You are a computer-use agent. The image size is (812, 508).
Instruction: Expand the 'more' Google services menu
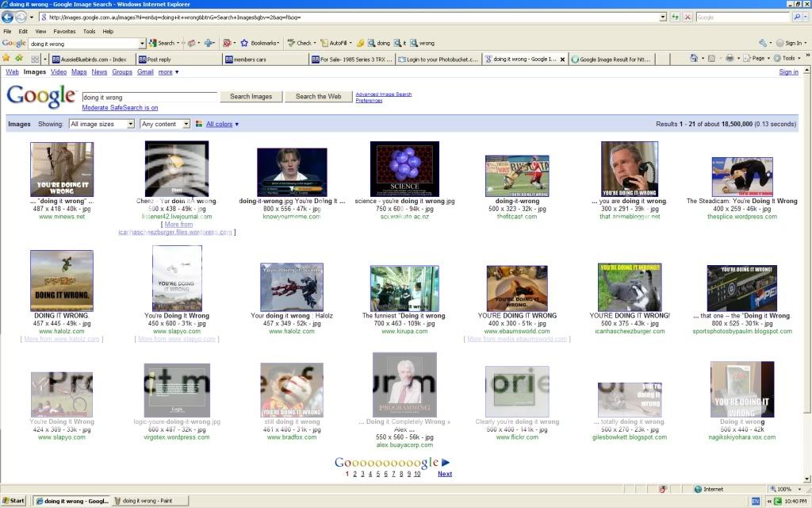168,72
